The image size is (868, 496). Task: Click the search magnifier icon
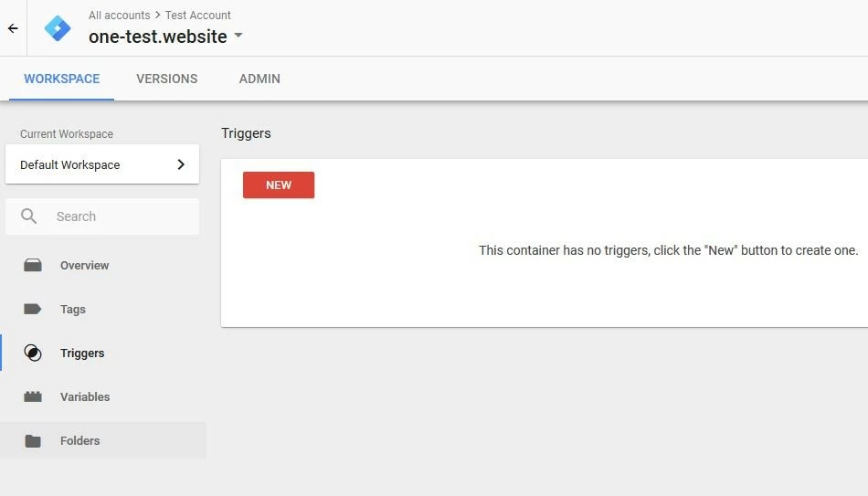(29, 216)
